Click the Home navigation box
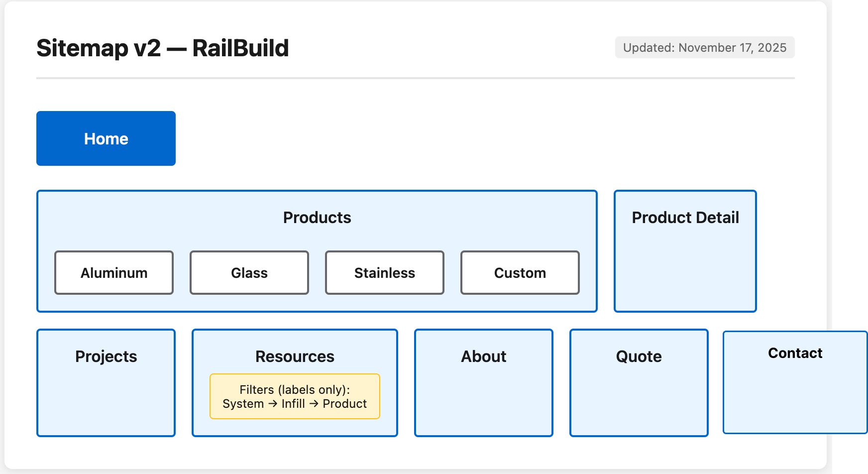868x474 pixels. coord(106,138)
